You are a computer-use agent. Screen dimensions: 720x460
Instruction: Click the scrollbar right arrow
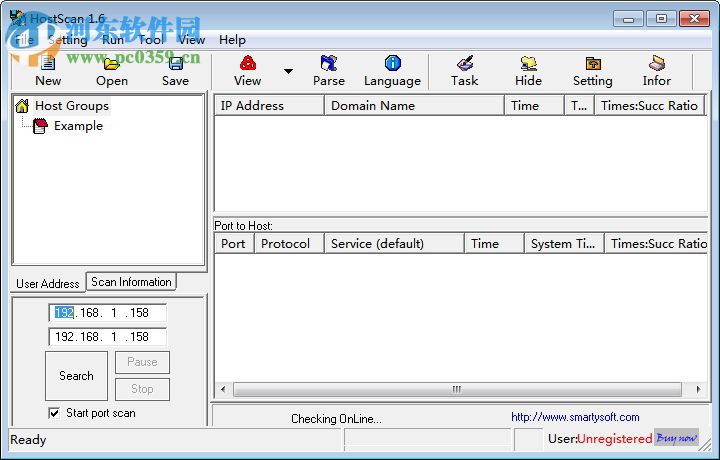click(x=698, y=389)
